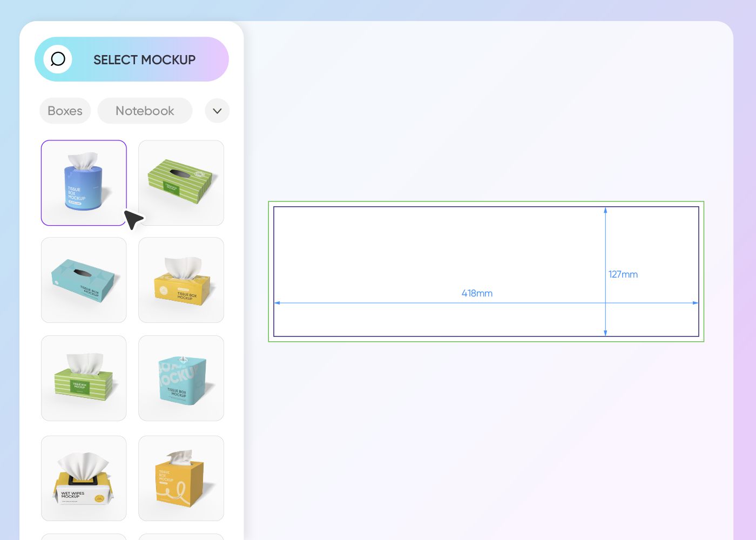Click the horizontal width dimension arrow line
Screen dimensions: 756x540
click(x=378, y=303)
